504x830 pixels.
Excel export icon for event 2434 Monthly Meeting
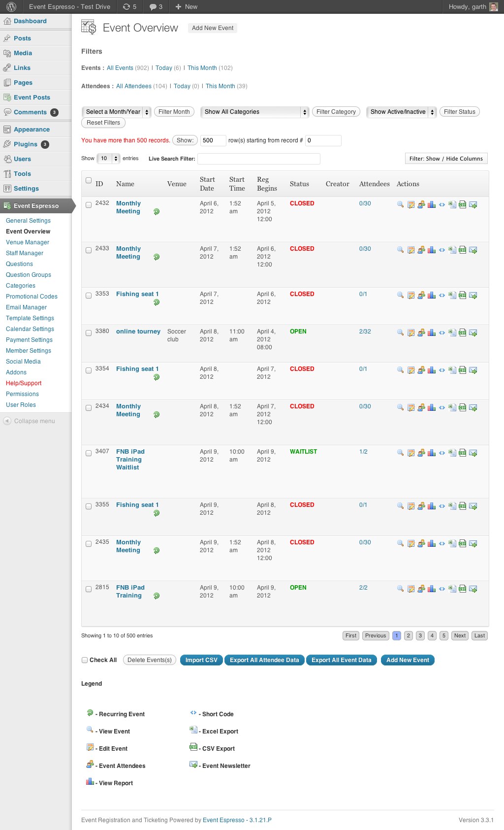[452, 408]
